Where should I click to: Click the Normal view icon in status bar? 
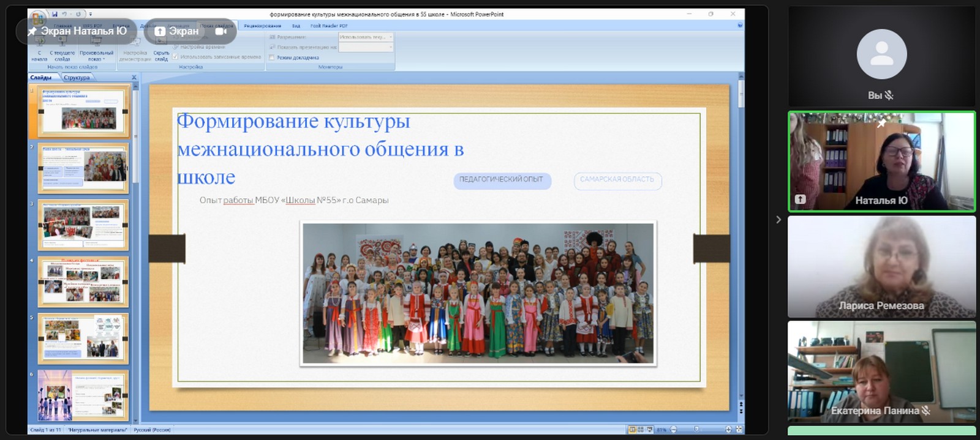point(632,430)
